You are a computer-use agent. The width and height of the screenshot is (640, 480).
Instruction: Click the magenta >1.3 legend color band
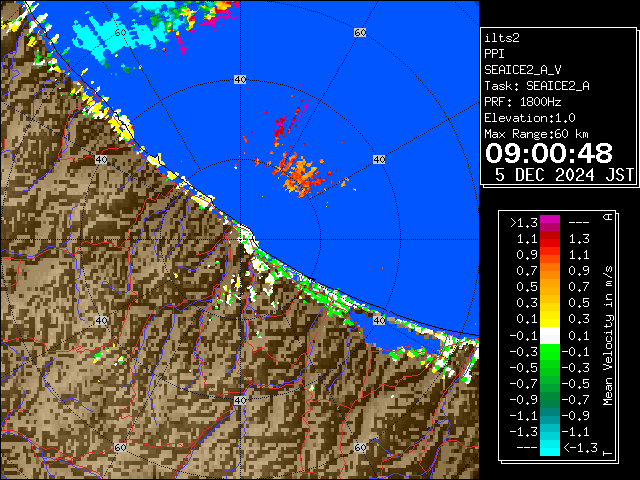click(x=550, y=223)
